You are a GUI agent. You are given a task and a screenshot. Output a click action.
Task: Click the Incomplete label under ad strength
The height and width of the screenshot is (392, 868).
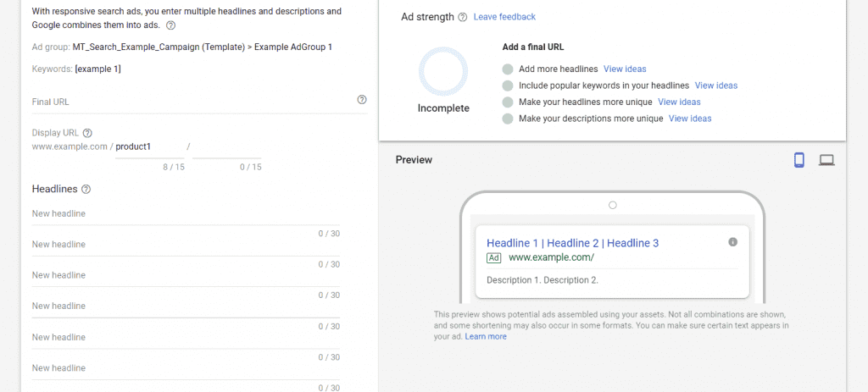click(x=443, y=108)
